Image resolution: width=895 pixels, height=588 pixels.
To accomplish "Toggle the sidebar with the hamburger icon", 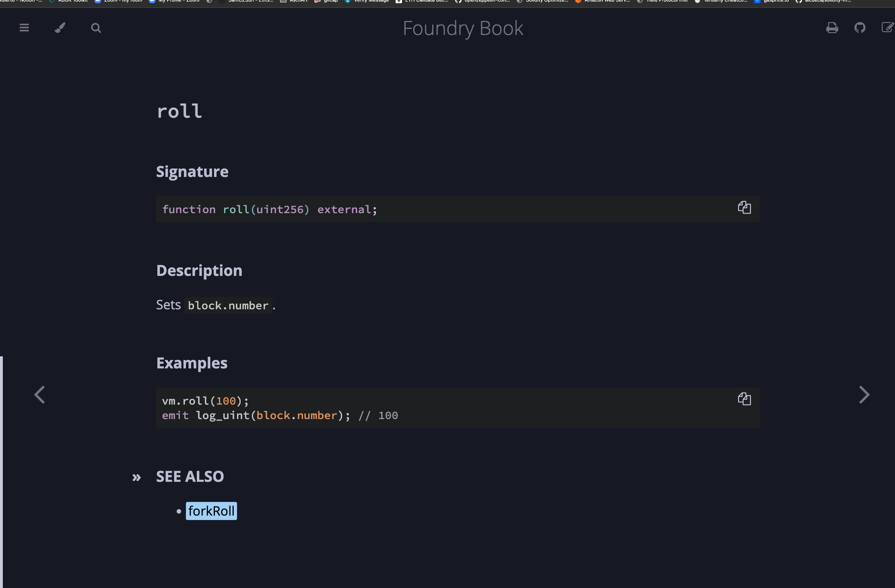I will click(24, 28).
